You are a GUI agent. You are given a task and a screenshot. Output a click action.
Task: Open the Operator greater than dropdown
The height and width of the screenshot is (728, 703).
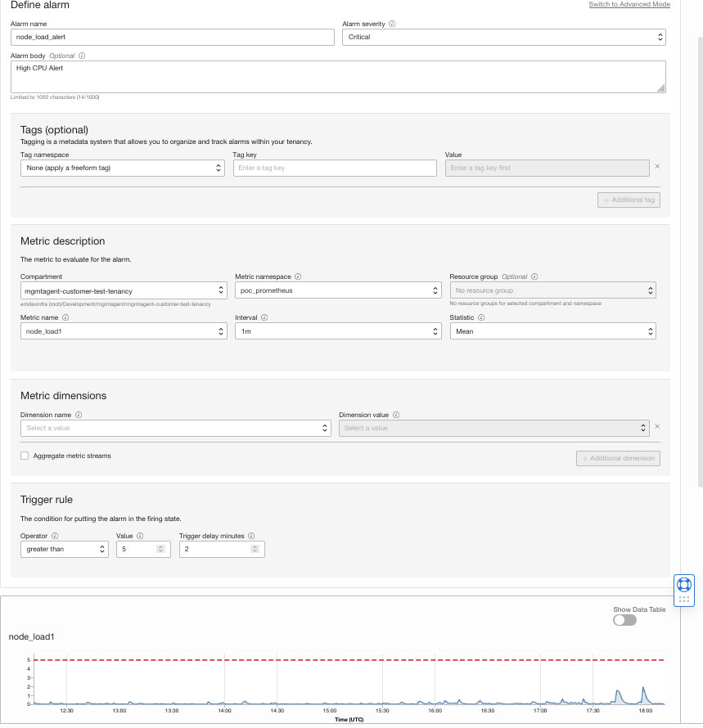point(64,550)
